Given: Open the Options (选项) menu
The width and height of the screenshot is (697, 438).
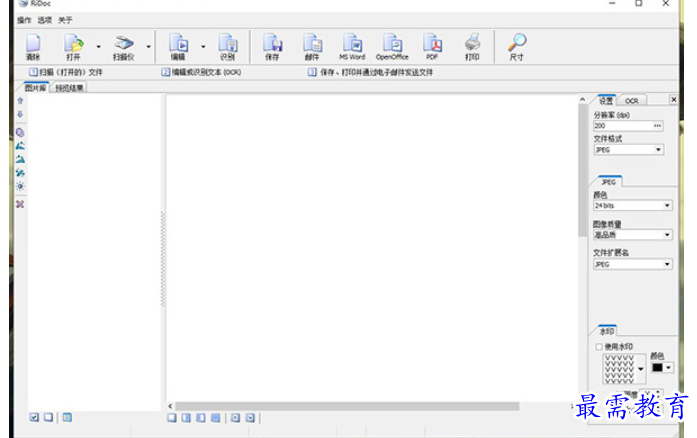Looking at the screenshot, I should [45, 20].
